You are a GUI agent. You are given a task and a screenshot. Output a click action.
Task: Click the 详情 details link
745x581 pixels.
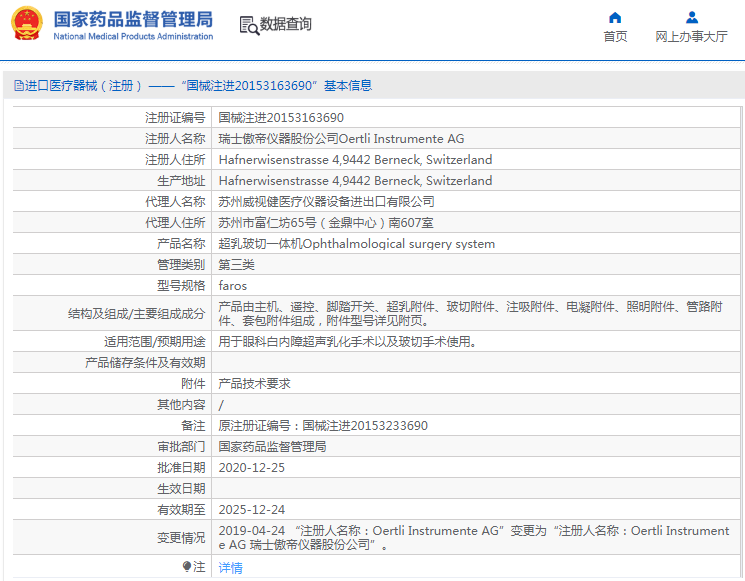230,568
